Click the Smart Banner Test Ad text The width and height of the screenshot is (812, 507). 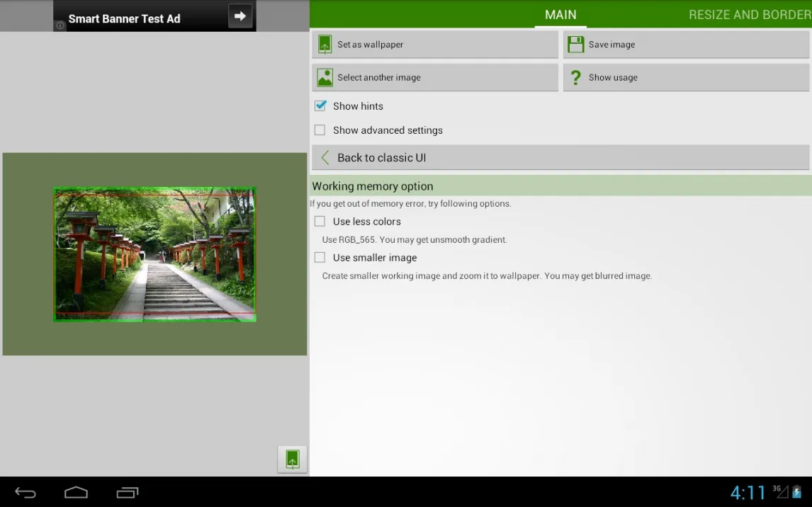125,19
